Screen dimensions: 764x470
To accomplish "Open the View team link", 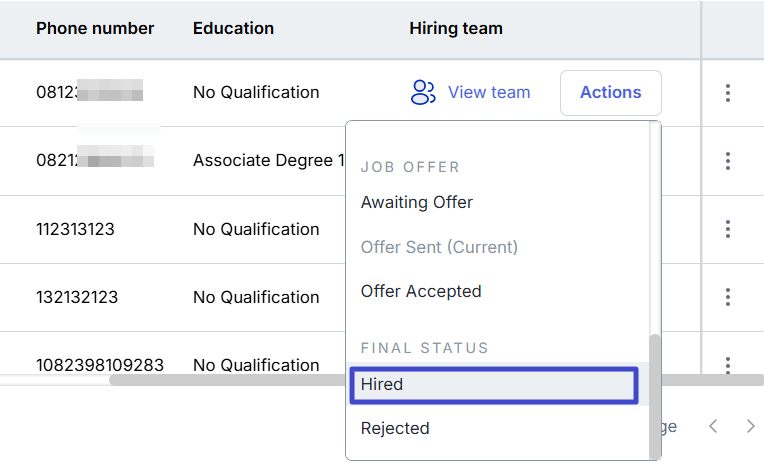I will tap(489, 93).
